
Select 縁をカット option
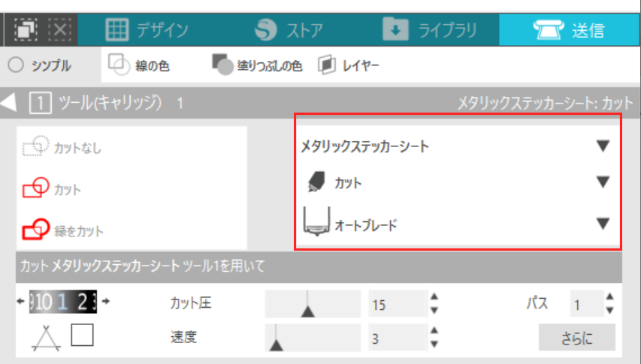click(62, 230)
